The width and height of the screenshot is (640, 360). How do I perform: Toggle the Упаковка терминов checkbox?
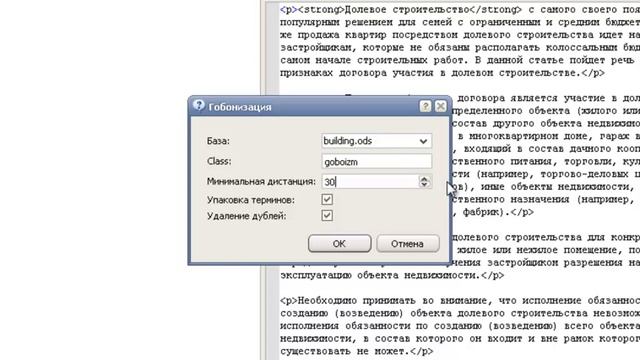[327, 200]
